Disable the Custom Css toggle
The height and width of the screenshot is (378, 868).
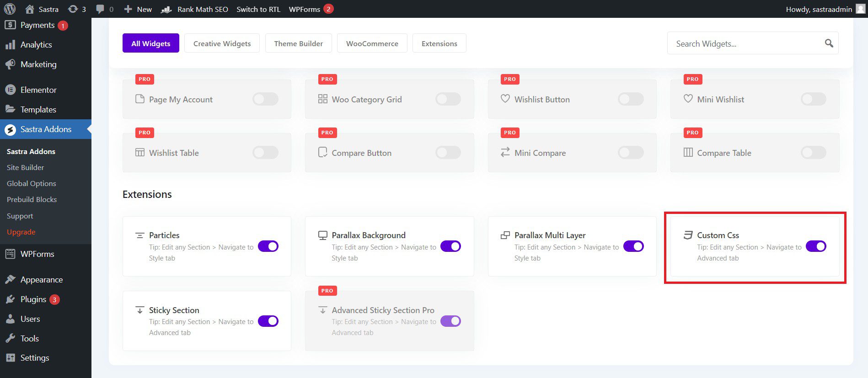(816, 246)
